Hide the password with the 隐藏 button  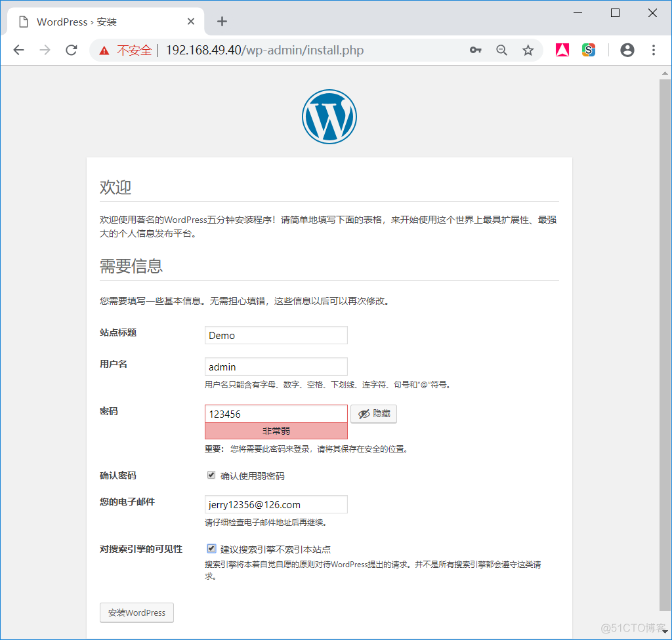click(x=373, y=414)
